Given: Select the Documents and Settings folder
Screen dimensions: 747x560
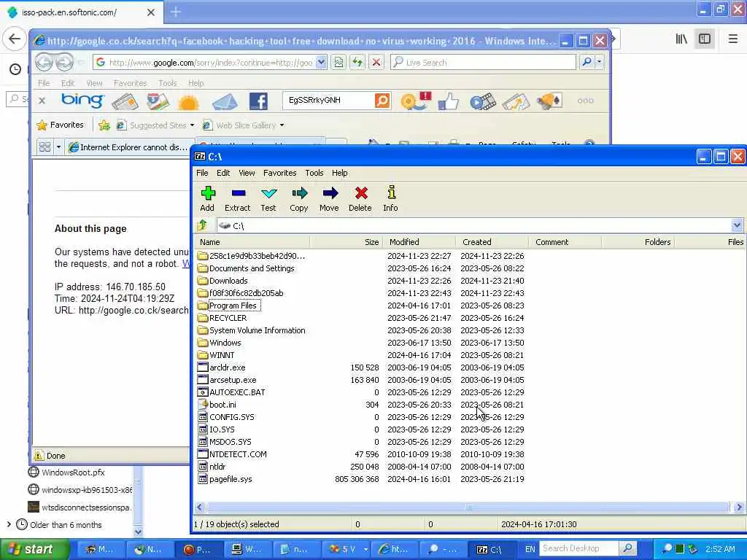Looking at the screenshot, I should pyautogui.click(x=252, y=268).
